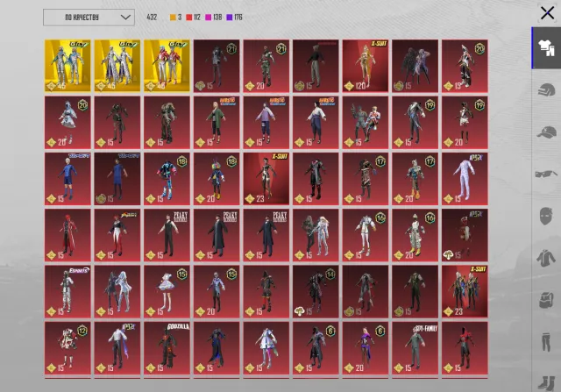Filter by purple quality swatch (176)
This screenshot has width=561, height=392.
click(x=230, y=18)
